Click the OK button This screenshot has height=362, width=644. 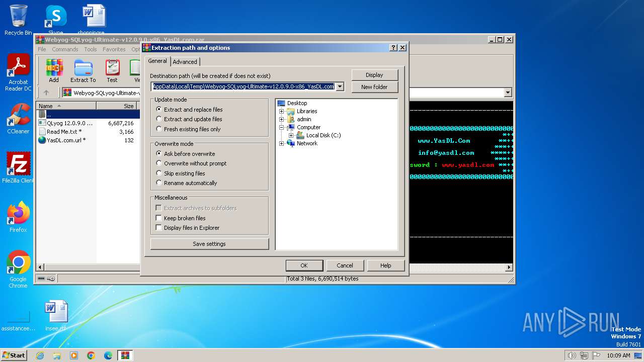(304, 265)
